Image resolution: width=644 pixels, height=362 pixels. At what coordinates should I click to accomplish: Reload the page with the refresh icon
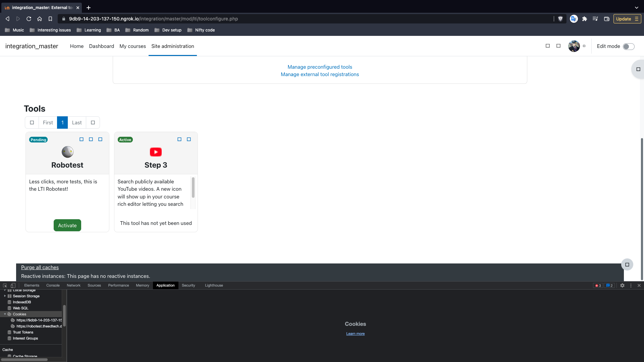[x=29, y=19]
